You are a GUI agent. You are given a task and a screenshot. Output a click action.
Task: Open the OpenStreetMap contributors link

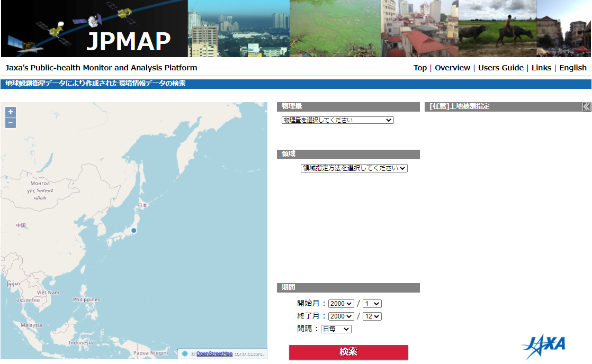tap(216, 353)
